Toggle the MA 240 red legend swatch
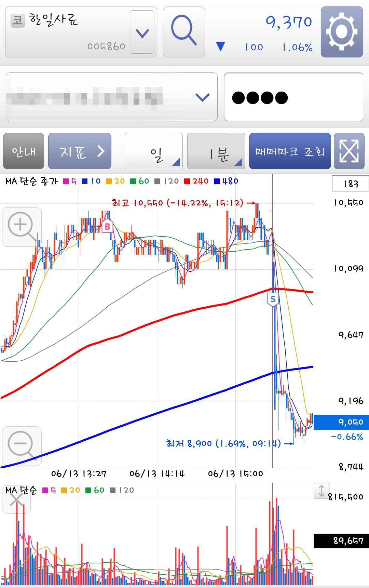Viewport: 369px width, 588px height. point(187,182)
